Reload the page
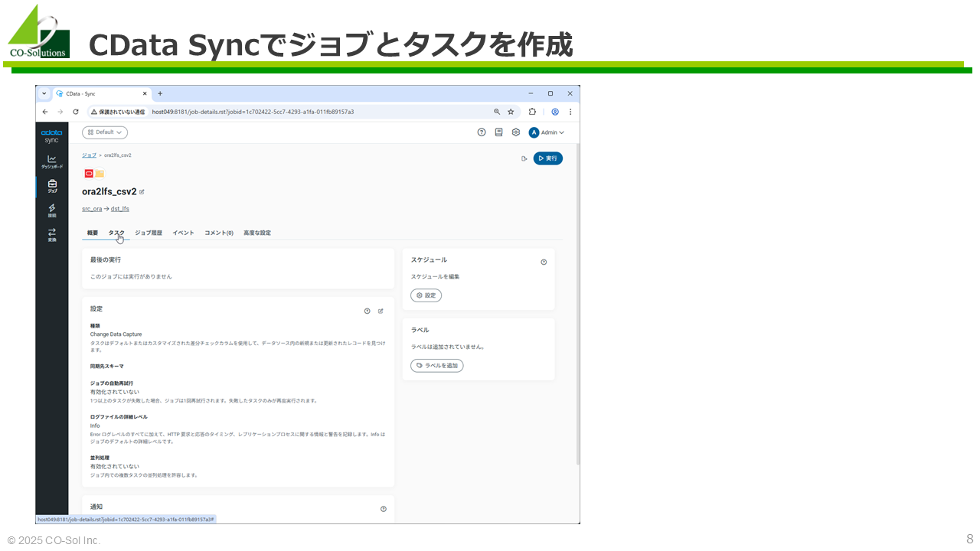 point(75,112)
